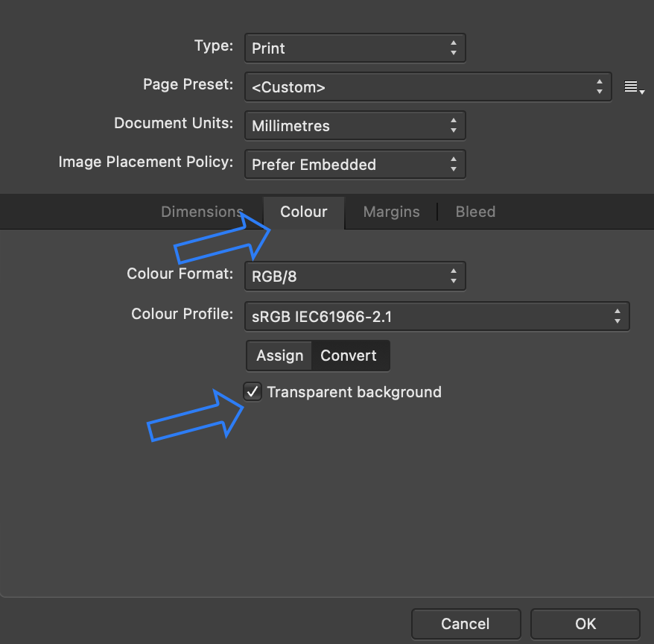Open the Bleed tab

pyautogui.click(x=475, y=212)
